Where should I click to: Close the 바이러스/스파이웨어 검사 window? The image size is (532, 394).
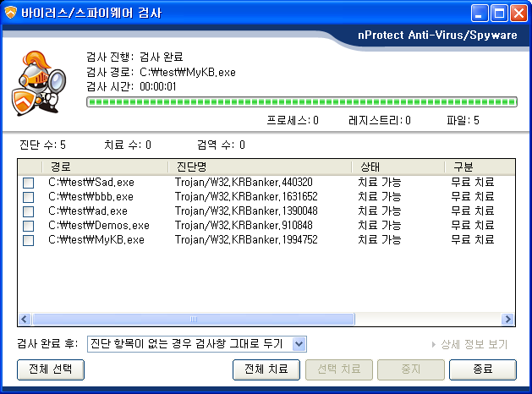(x=519, y=14)
